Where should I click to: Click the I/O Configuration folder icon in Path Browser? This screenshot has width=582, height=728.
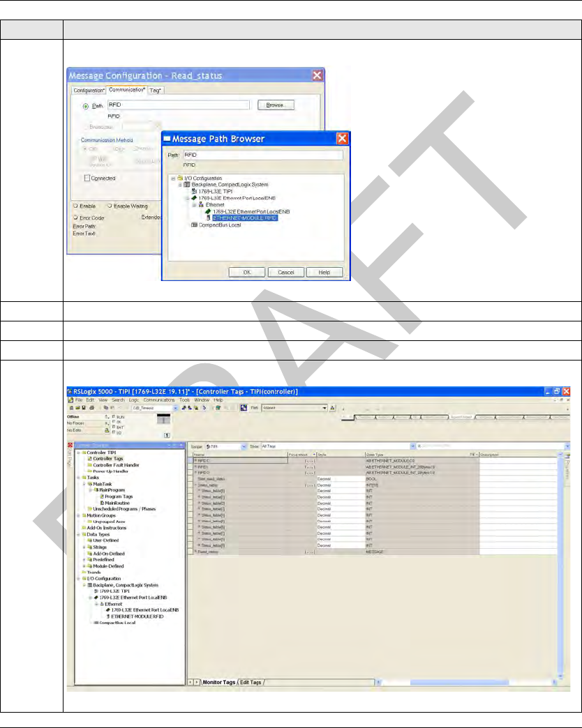click(x=180, y=179)
